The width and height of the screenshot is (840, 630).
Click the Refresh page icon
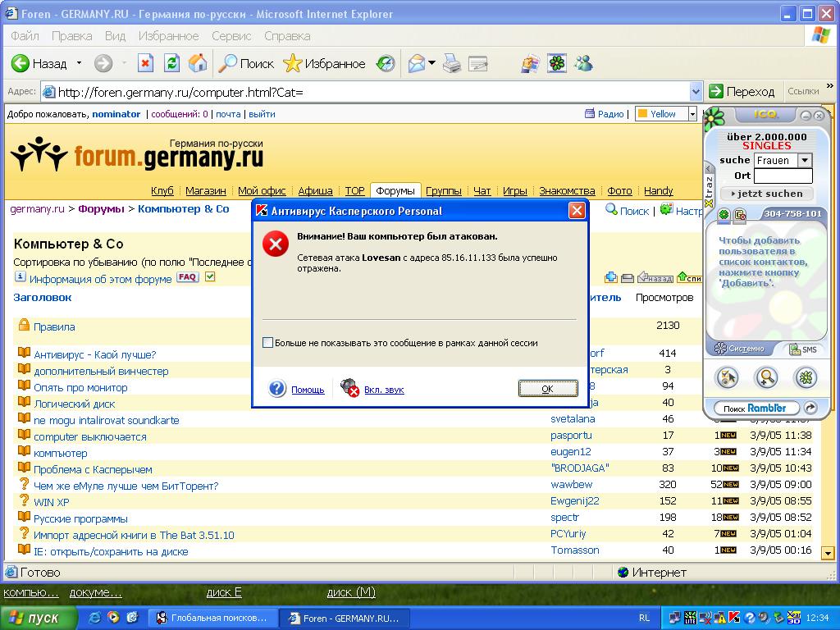click(171, 63)
